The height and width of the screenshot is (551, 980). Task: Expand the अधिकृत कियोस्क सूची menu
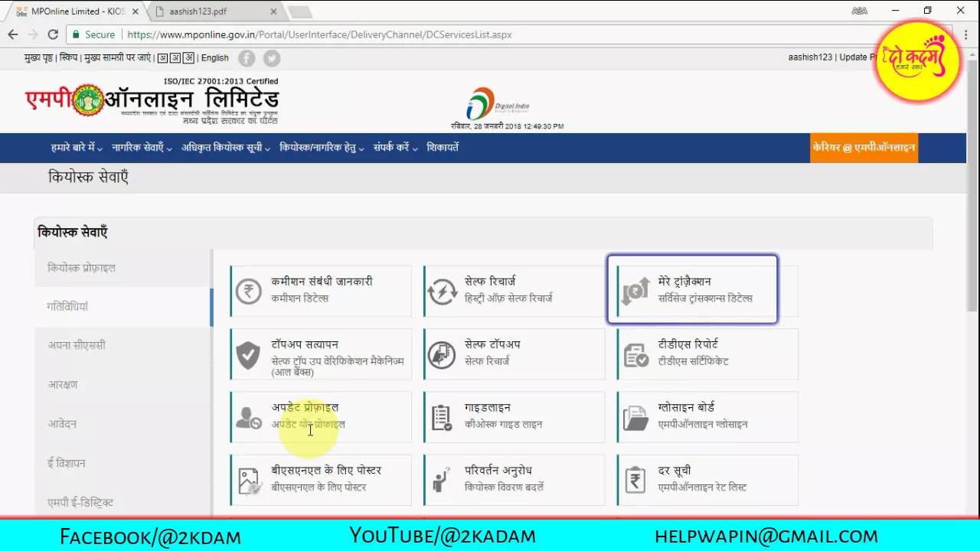tap(226, 148)
